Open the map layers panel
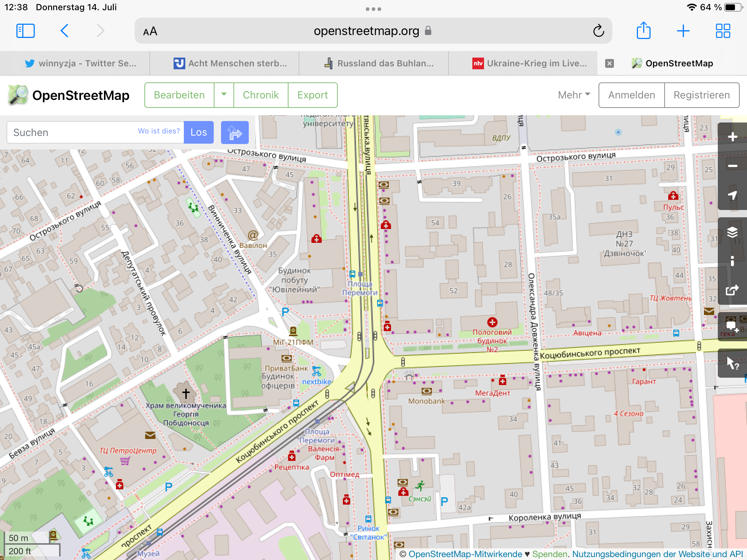Image resolution: width=747 pixels, height=560 pixels. [732, 232]
